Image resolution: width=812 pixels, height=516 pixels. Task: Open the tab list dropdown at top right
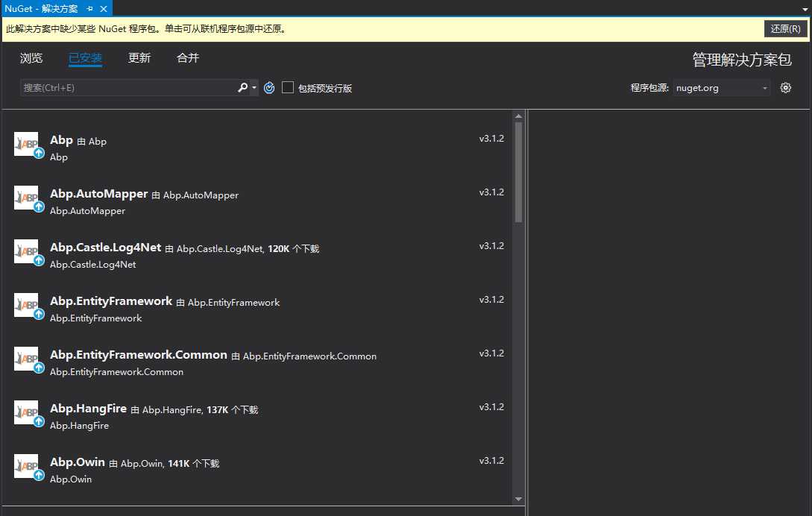point(805,10)
